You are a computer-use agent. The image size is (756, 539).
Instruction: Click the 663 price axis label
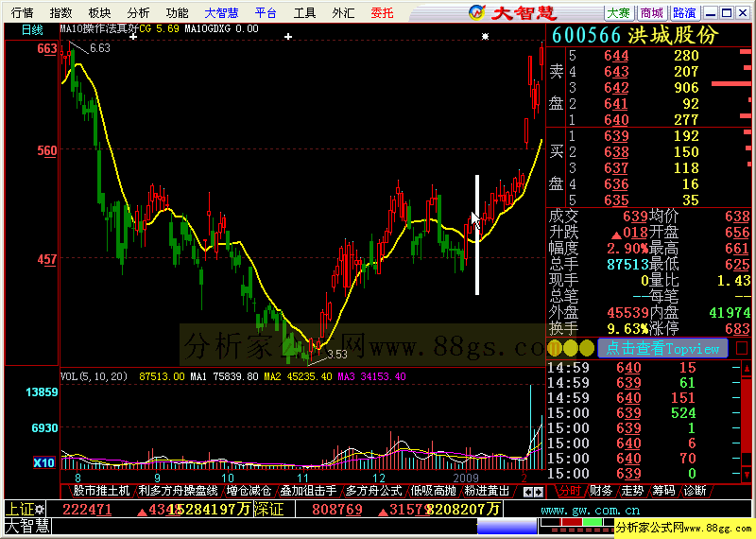click(46, 49)
